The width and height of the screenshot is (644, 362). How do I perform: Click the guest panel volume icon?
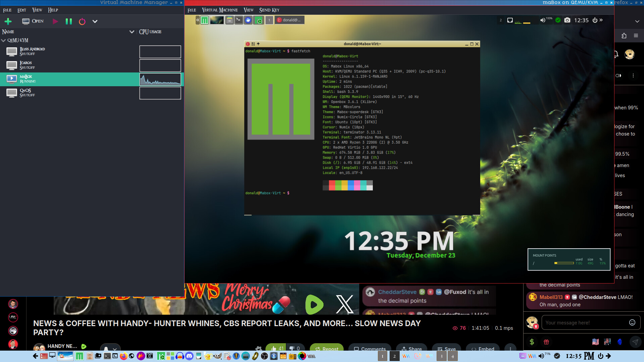click(x=542, y=20)
